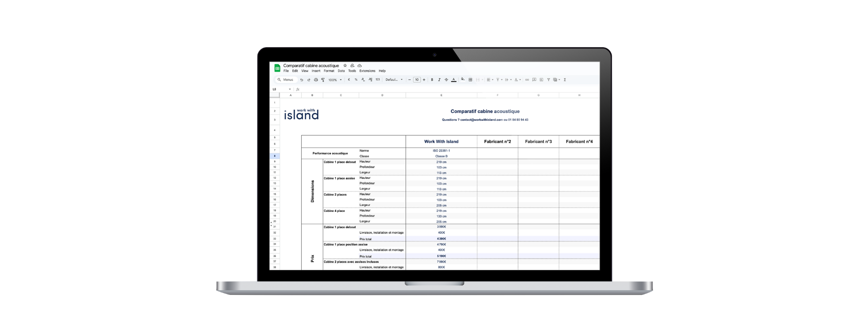The width and height of the screenshot is (868, 333).
Task: Star the Comparatif cabine acoustique document
Action: (x=345, y=66)
